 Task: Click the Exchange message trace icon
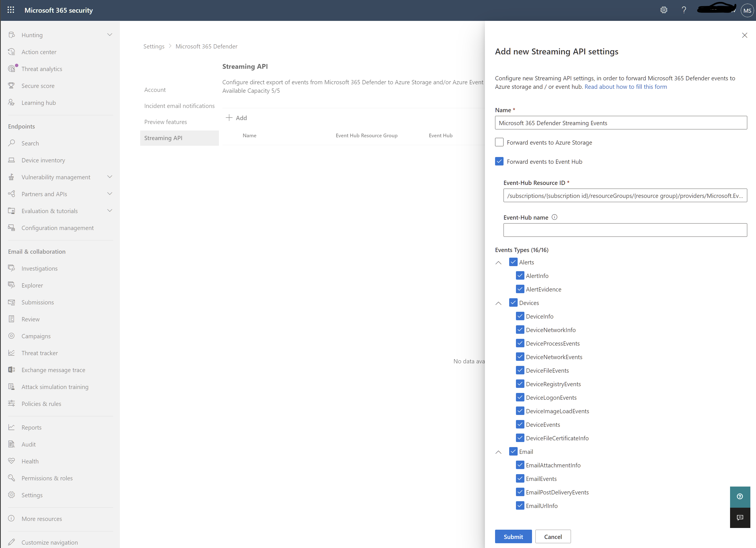[x=12, y=370]
